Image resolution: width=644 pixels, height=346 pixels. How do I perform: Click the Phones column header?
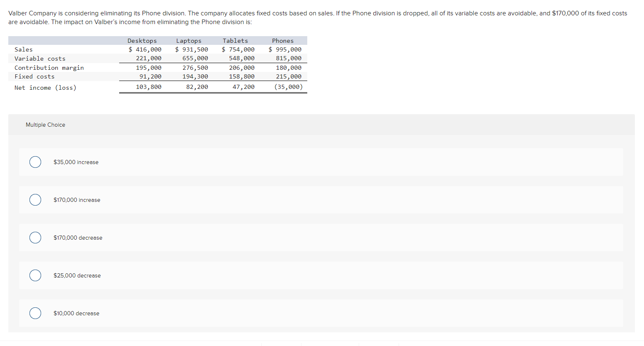coord(283,40)
